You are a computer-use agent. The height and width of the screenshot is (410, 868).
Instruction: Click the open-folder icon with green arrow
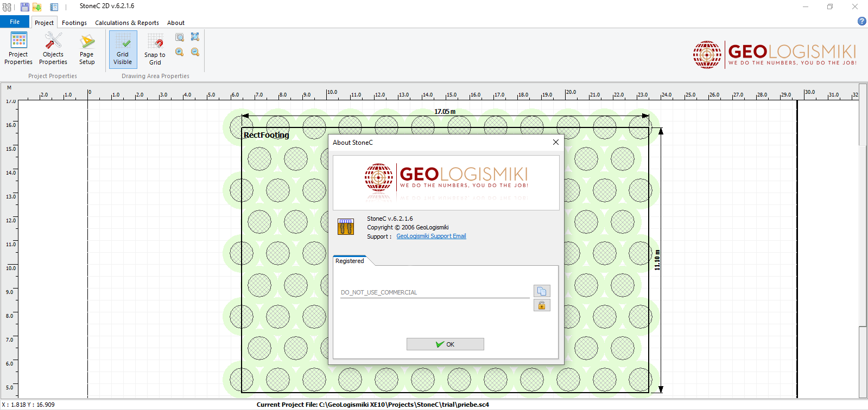(37, 7)
